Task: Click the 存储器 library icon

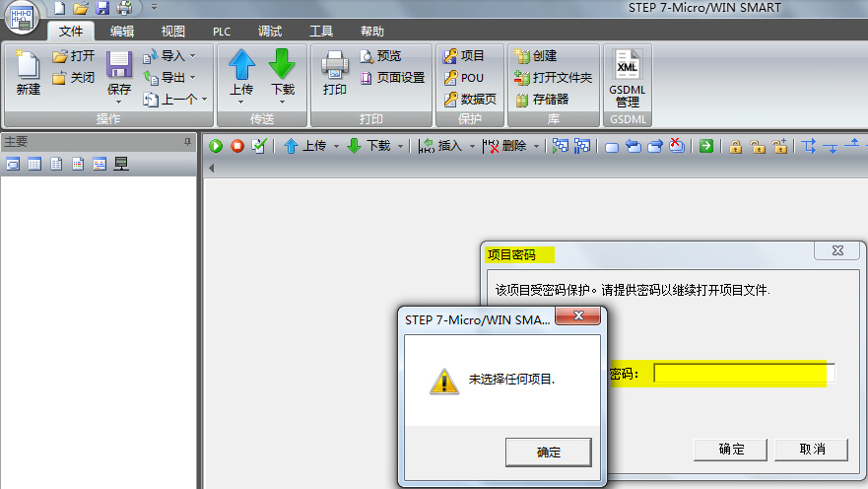Action: [523, 99]
